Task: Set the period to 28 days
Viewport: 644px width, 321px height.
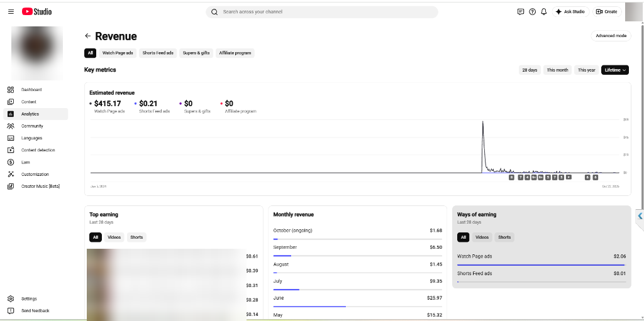Action: click(530, 70)
